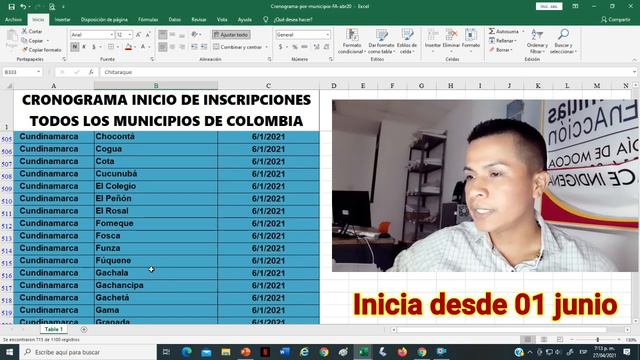Click the Formato cells icon
640x360 pixels.
tap(471, 39)
